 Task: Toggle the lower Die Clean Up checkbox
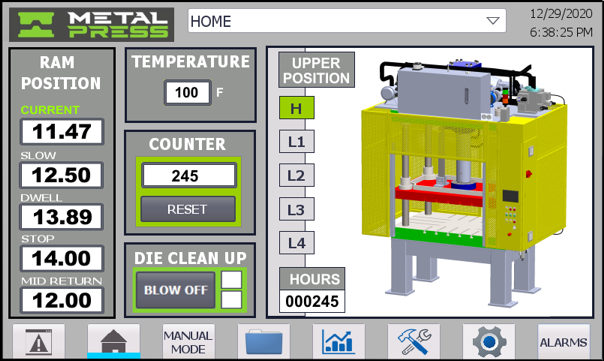pos(232,300)
